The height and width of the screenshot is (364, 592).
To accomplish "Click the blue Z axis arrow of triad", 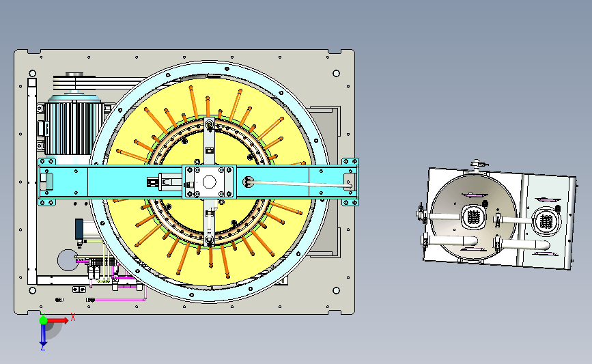I will 43,335.
